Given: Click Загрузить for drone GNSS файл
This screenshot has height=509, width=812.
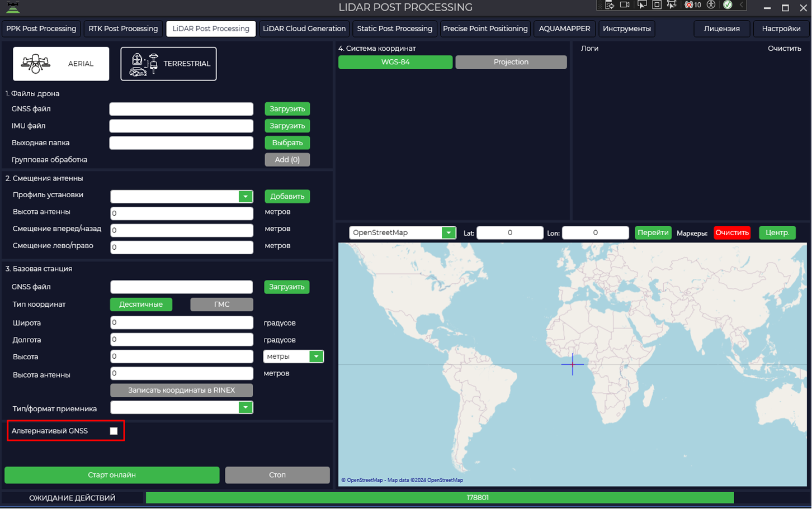Looking at the screenshot, I should click(287, 109).
